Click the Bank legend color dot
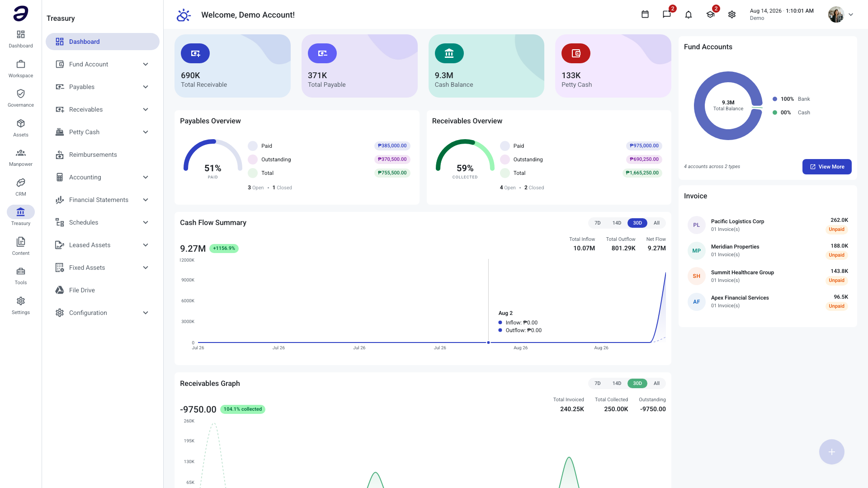 tap(775, 99)
